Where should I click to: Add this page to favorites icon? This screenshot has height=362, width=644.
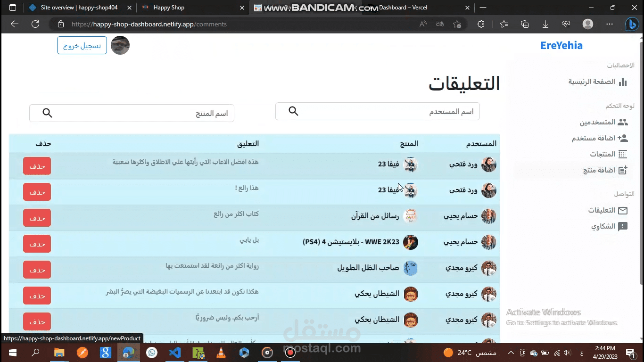coord(457,24)
